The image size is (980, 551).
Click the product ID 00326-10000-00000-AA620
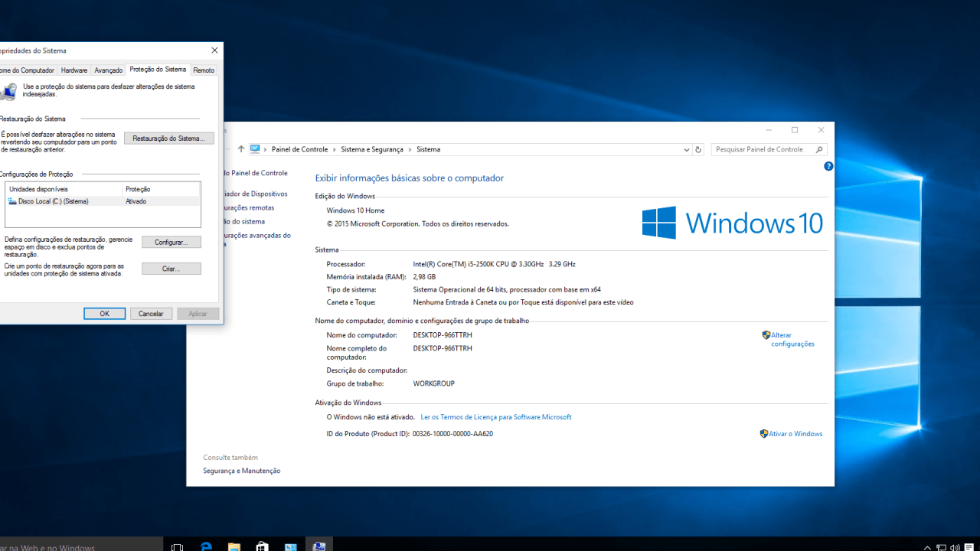pyautogui.click(x=452, y=434)
